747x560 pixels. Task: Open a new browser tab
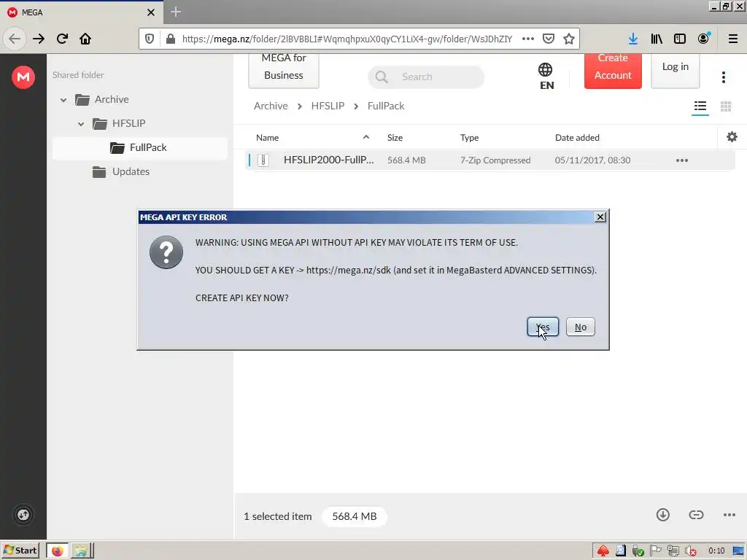(176, 12)
